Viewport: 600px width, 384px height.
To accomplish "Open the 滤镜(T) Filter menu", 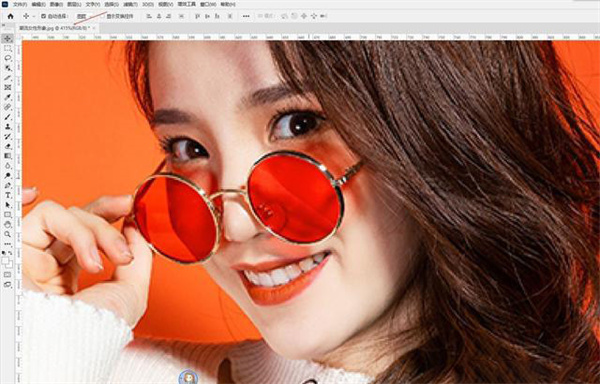I will point(131,4).
